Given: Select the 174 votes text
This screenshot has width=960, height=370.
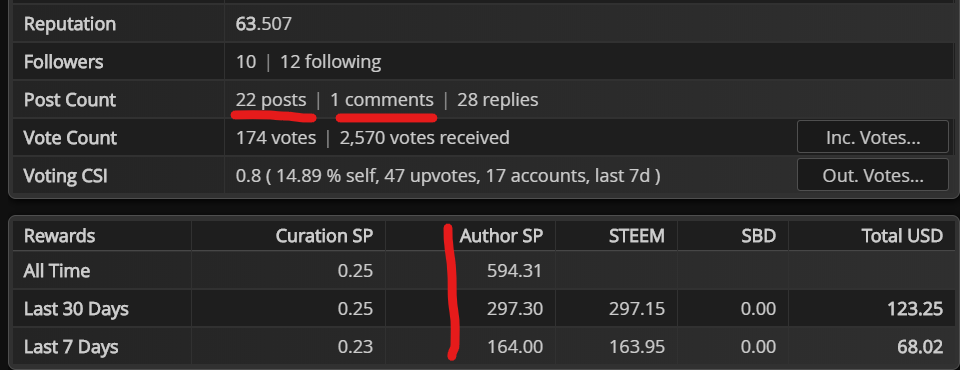Looking at the screenshot, I should click(x=276, y=138).
